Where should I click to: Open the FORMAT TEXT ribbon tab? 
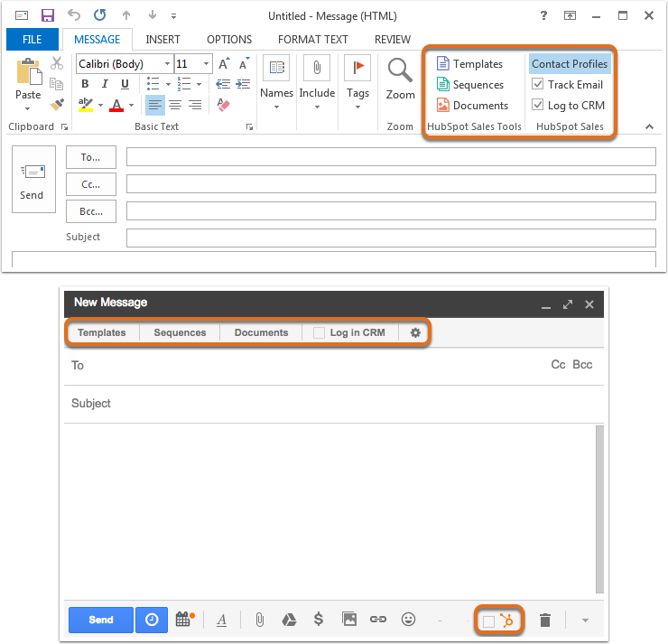click(312, 40)
